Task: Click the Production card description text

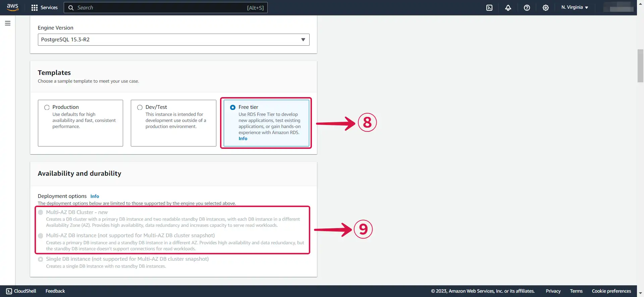Action: tap(84, 120)
